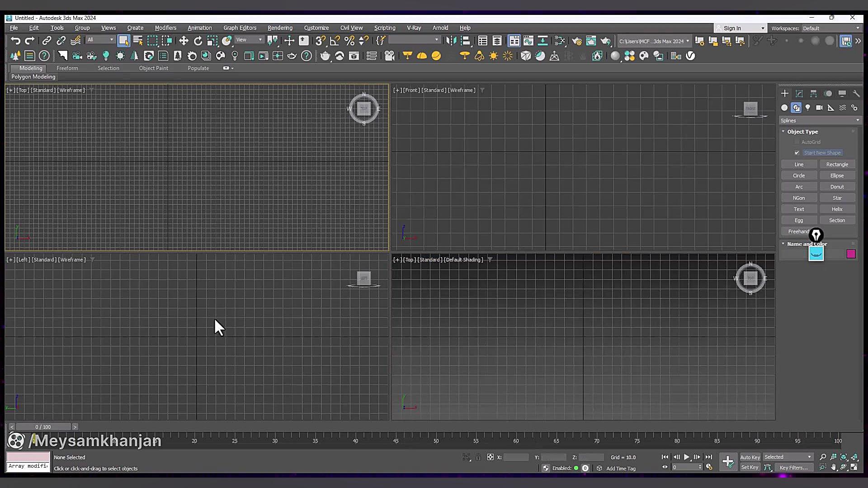Enable the AutoGrid checkbox

[797, 142]
